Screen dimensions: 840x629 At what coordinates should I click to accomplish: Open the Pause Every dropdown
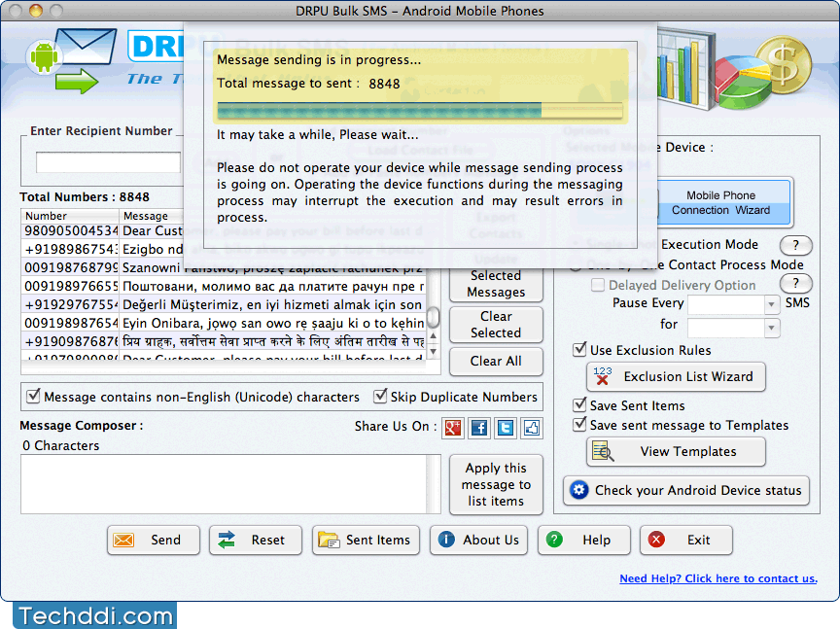tap(771, 304)
